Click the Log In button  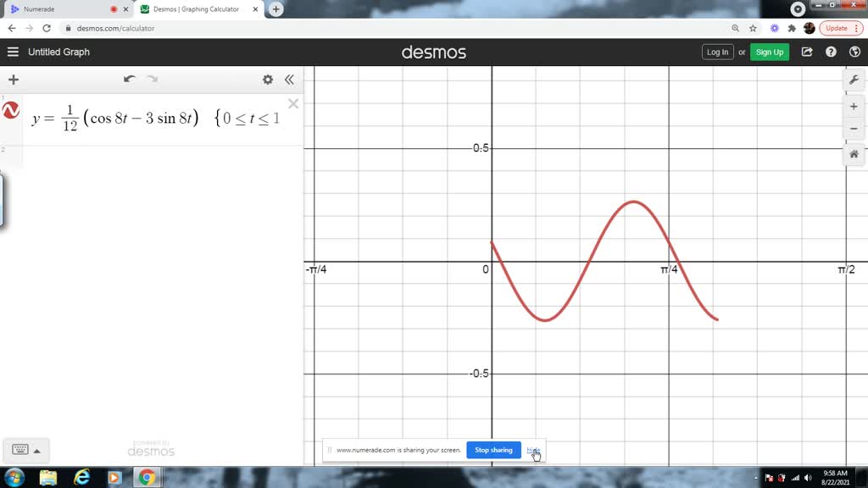[717, 52]
